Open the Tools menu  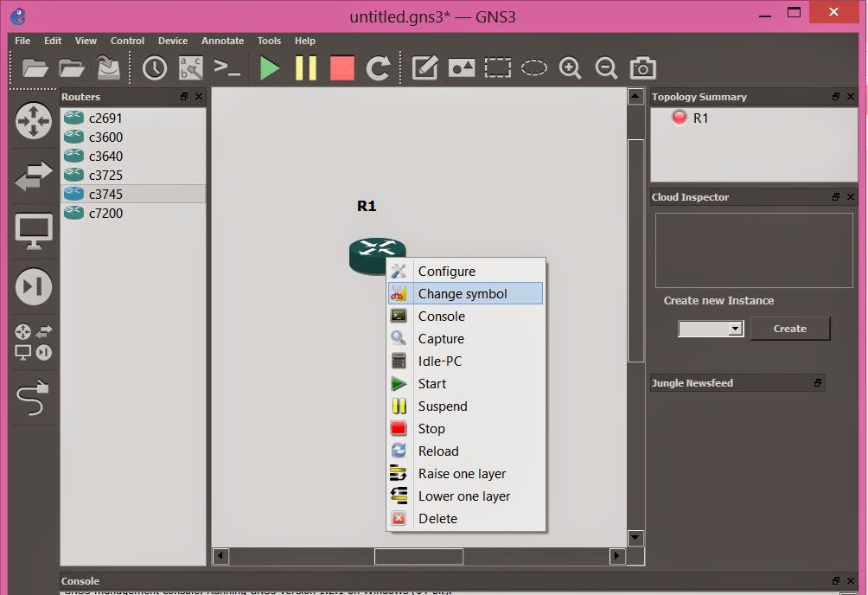[269, 41]
